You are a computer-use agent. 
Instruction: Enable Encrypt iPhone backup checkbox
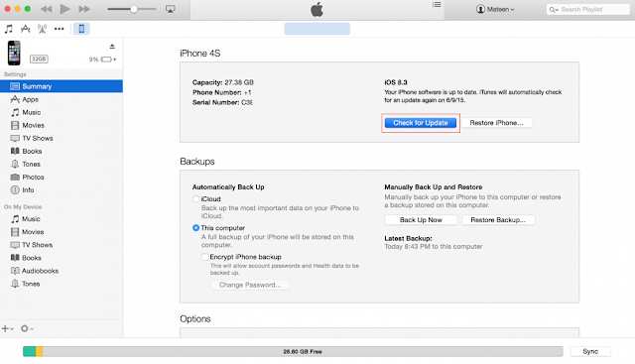205,257
